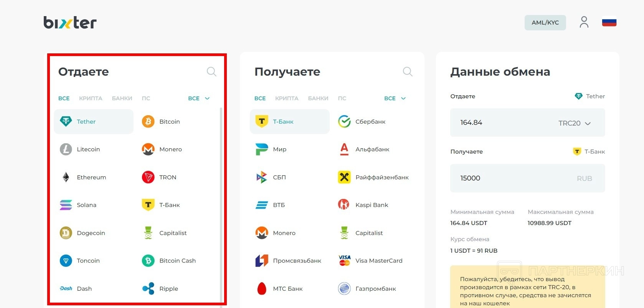Image resolution: width=644 pixels, height=308 pixels.
Task: Switch to ПС tab in Отдаете
Action: click(146, 98)
